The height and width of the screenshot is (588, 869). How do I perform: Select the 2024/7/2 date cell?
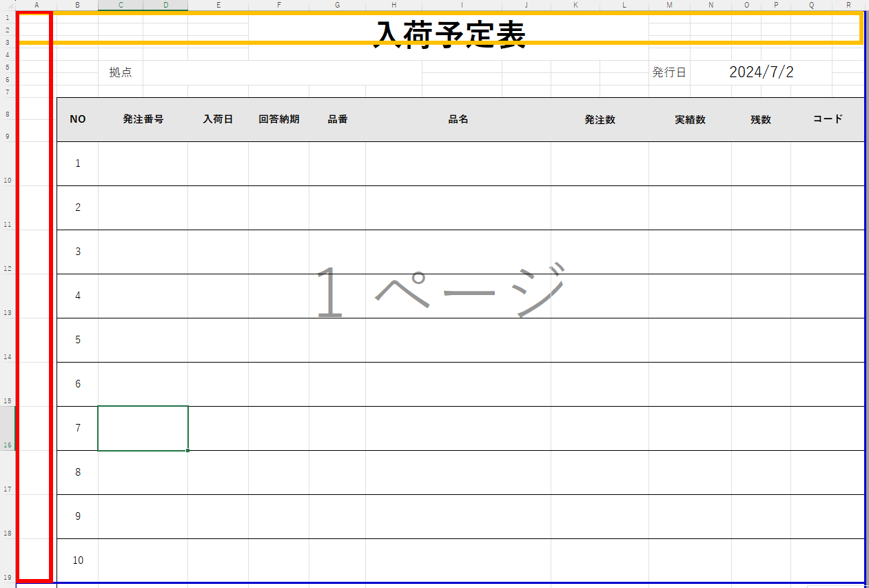tap(761, 72)
